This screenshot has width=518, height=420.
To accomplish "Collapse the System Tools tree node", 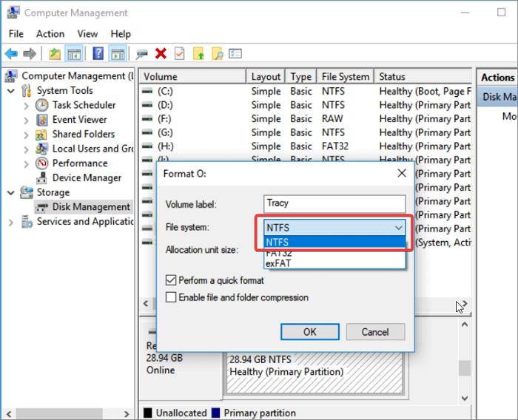I will [11, 91].
